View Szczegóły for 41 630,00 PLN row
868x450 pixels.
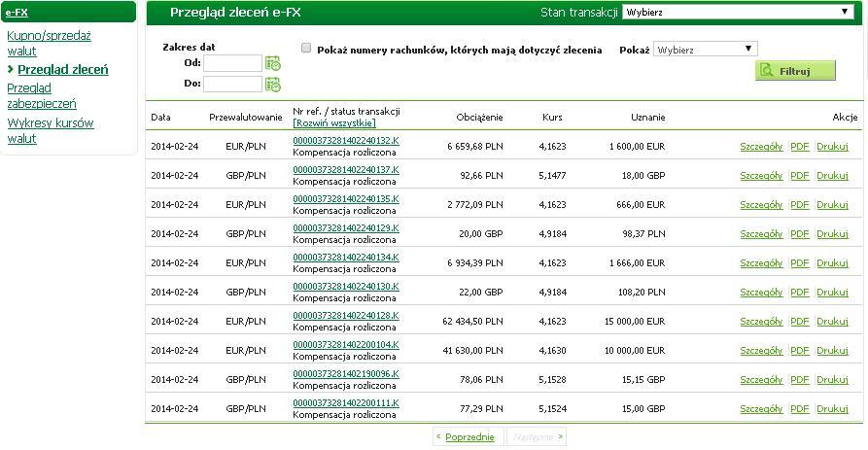(x=761, y=350)
